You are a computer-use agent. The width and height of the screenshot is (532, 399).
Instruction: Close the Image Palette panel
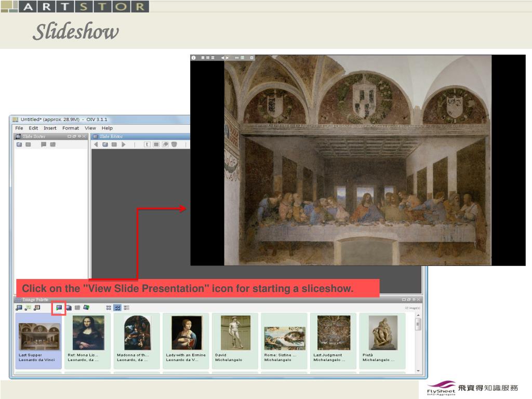419,300
